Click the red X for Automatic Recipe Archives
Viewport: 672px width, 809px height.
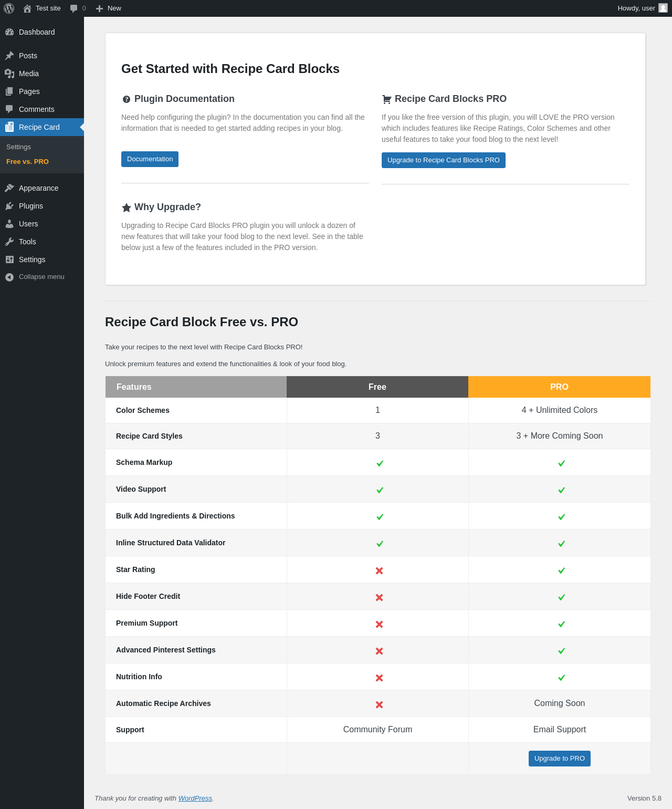(380, 704)
